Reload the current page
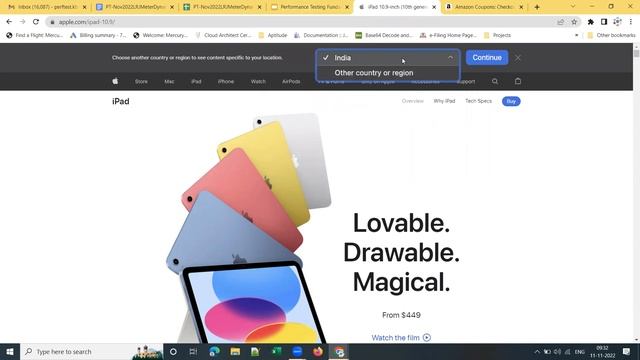 36,22
